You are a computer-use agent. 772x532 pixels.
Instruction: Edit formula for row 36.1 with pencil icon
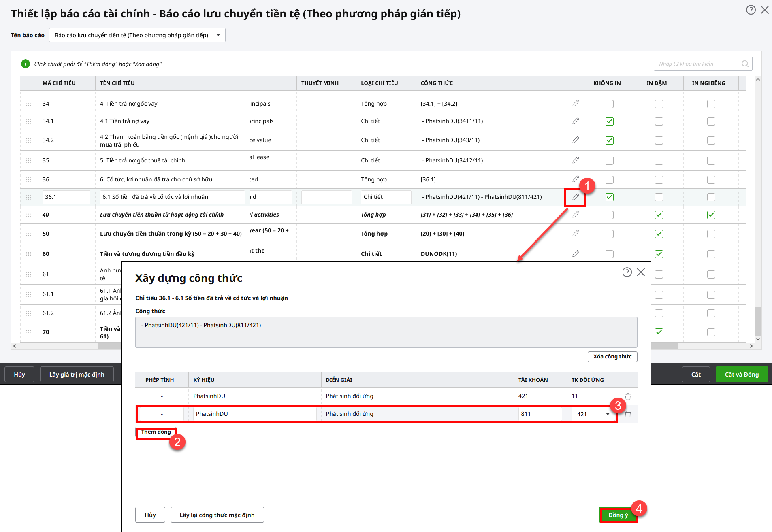(x=576, y=197)
